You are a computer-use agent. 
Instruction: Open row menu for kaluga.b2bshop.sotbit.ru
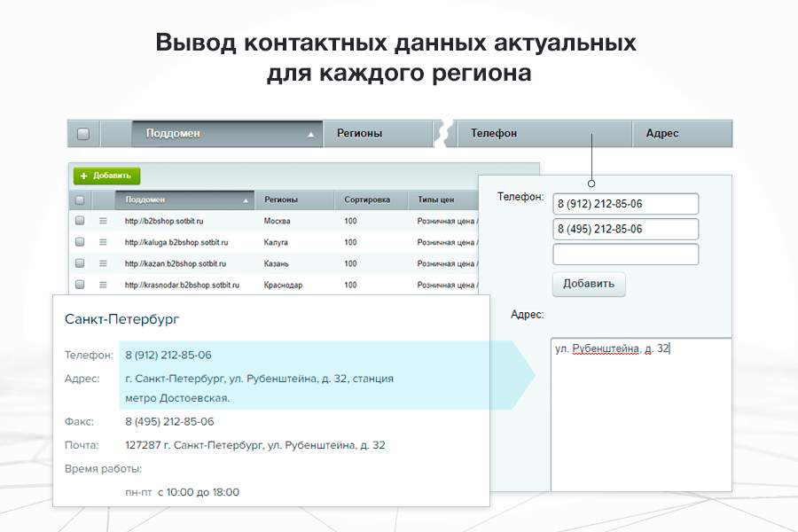tap(103, 242)
